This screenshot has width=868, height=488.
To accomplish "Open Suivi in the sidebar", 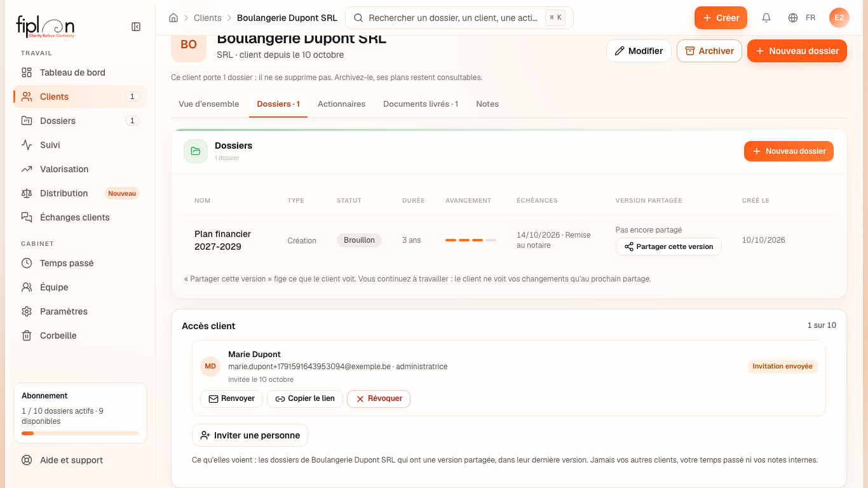I will pos(80,145).
